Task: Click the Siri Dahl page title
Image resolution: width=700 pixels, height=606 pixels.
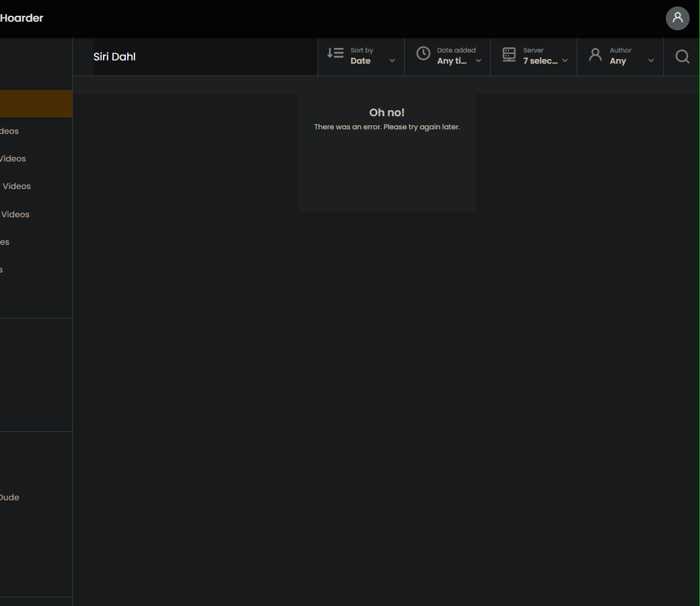Action: (114, 56)
